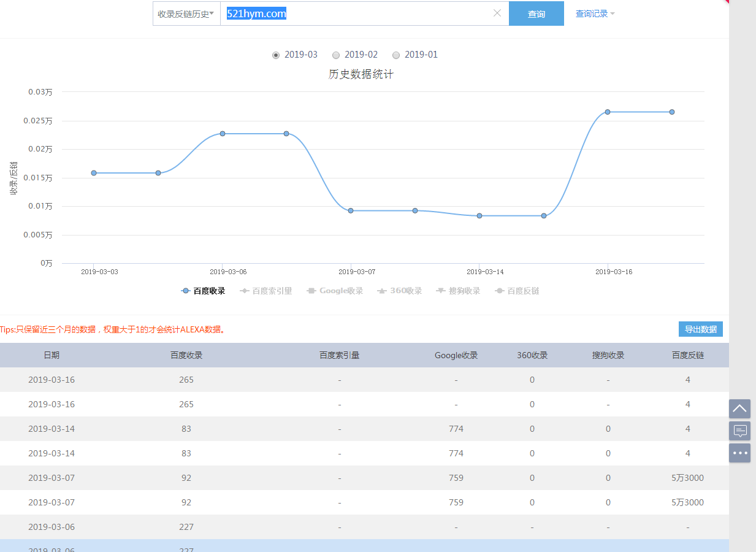This screenshot has height=552, width=756.
Task: Click the 查询 search button
Action: point(536,13)
